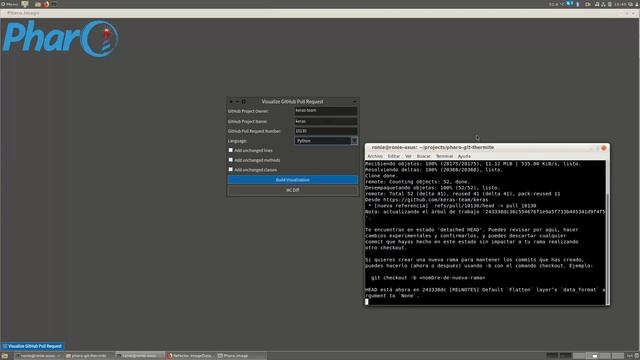Click the Bluetooth tray icon
This screenshot has height=360, width=640.
click(x=578, y=4)
